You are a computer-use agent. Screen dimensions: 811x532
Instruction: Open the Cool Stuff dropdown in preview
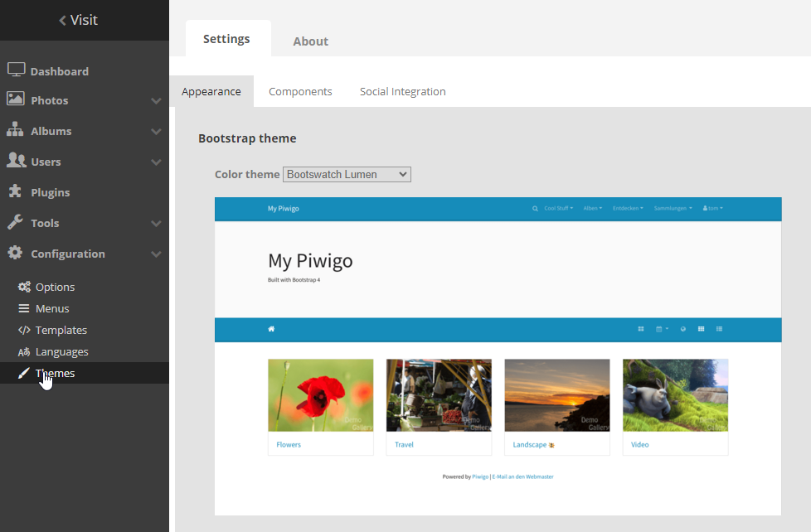[559, 208]
